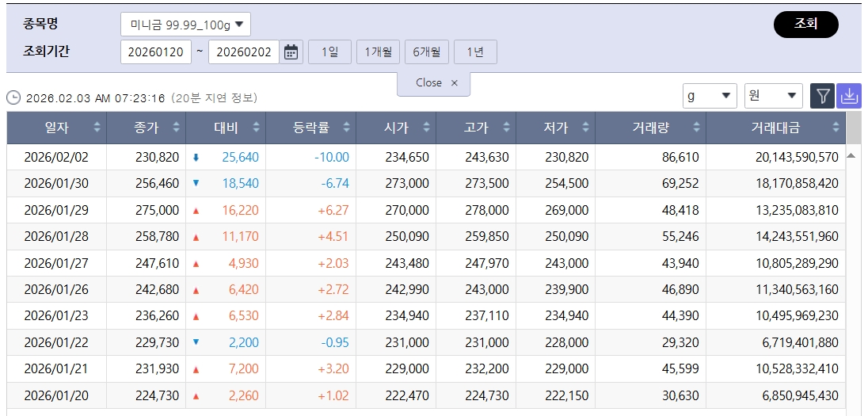Sort table by 저가 column arrows
Image resolution: width=868 pixels, height=416 pixels.
click(x=586, y=128)
